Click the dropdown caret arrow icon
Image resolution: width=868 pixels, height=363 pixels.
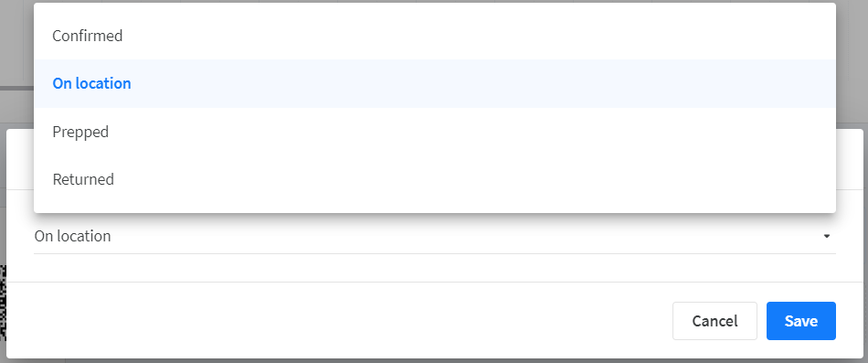827,236
